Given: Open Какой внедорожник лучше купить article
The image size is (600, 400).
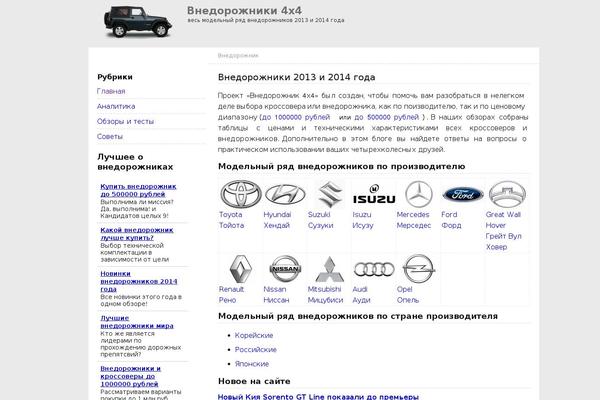Looking at the screenshot, I should click(137, 233).
